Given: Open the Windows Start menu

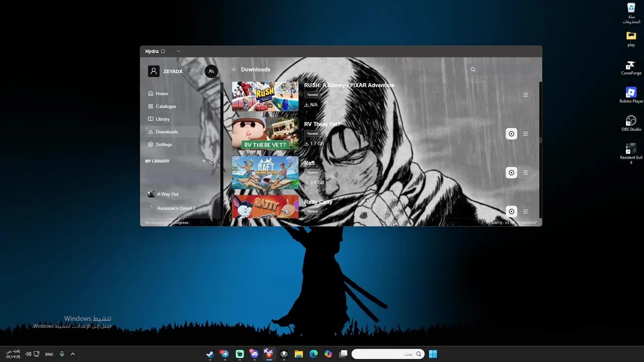Looking at the screenshot, I should point(433,354).
